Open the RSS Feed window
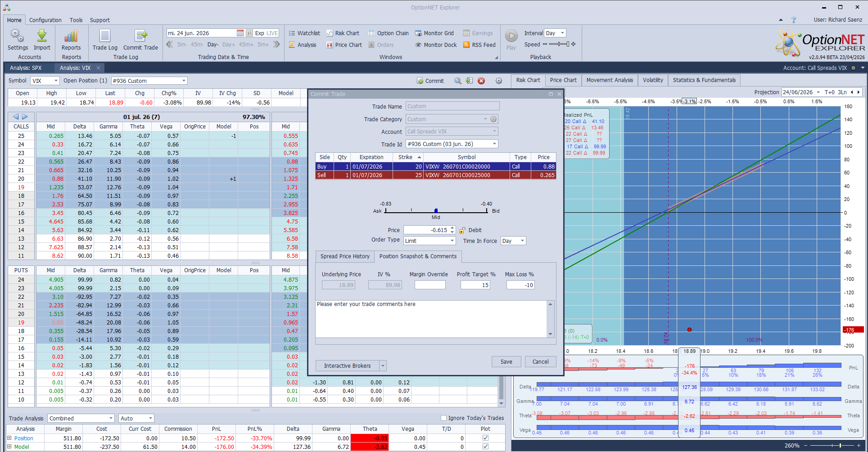Viewport: 868px width, 452px height. [479, 45]
